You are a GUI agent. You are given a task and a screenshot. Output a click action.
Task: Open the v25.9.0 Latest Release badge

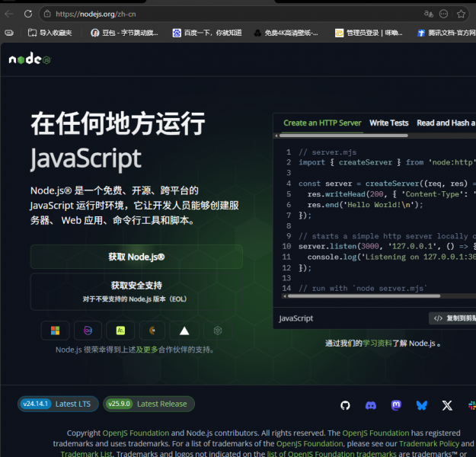(x=149, y=404)
